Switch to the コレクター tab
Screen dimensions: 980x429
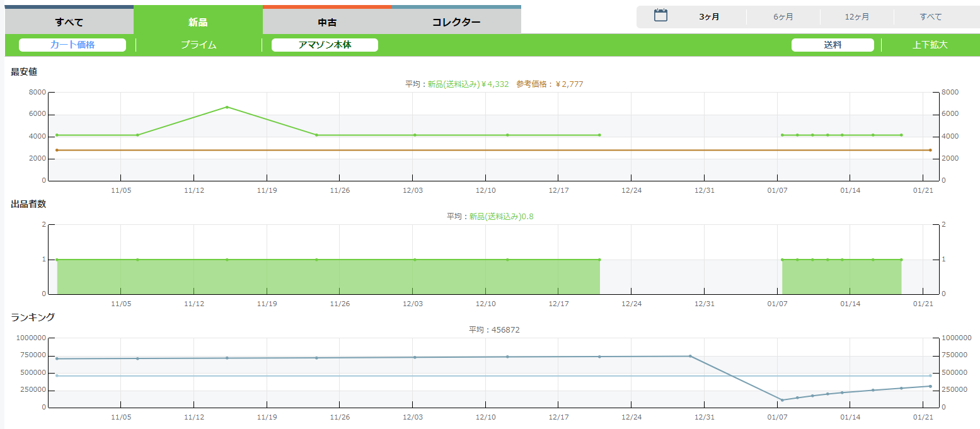(x=456, y=22)
